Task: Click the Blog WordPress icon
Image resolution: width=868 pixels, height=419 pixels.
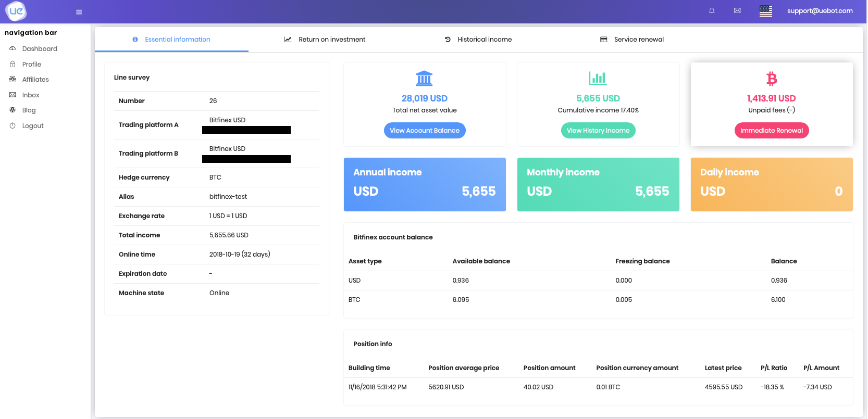Action: (x=13, y=110)
